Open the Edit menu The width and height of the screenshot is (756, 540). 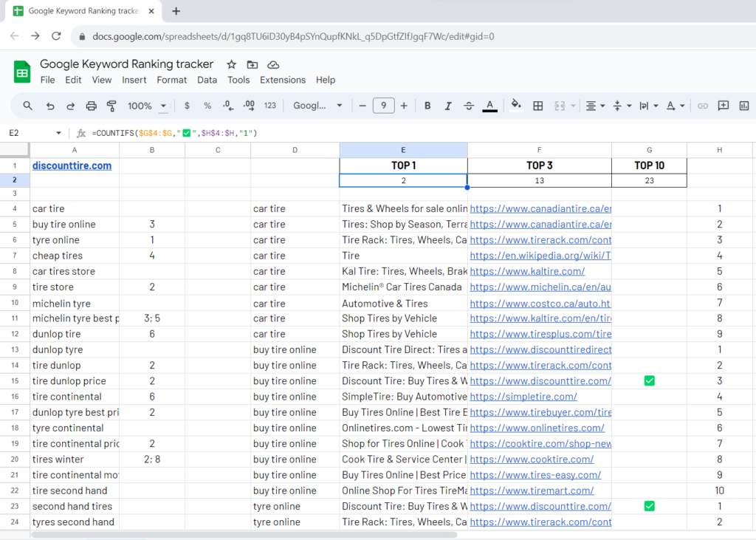[73, 80]
